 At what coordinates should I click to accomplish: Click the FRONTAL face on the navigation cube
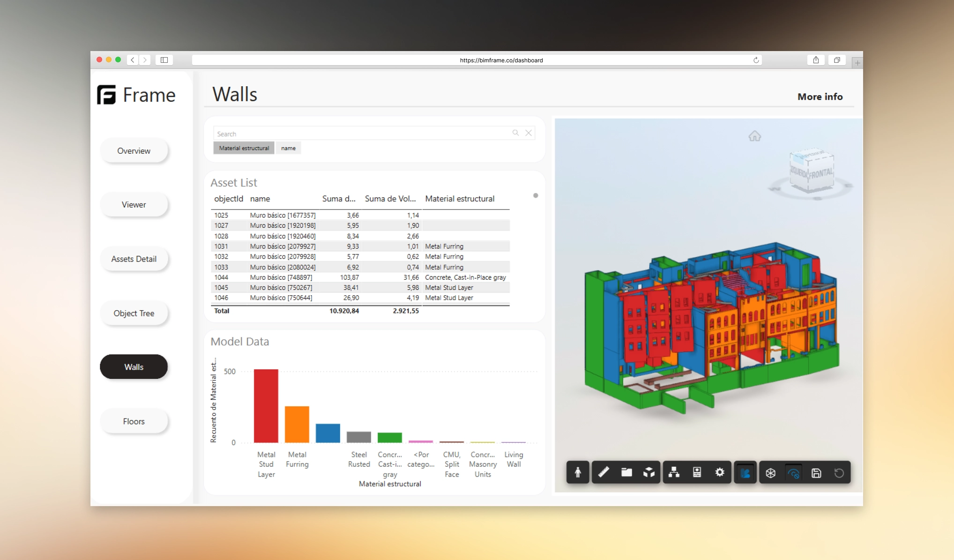[820, 173]
